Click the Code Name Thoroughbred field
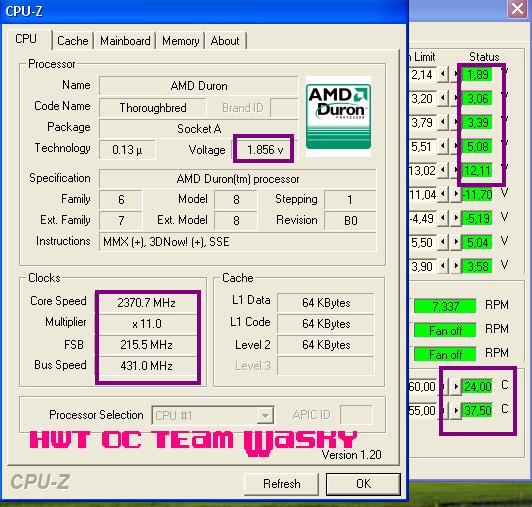This screenshot has width=532, height=507. (153, 108)
